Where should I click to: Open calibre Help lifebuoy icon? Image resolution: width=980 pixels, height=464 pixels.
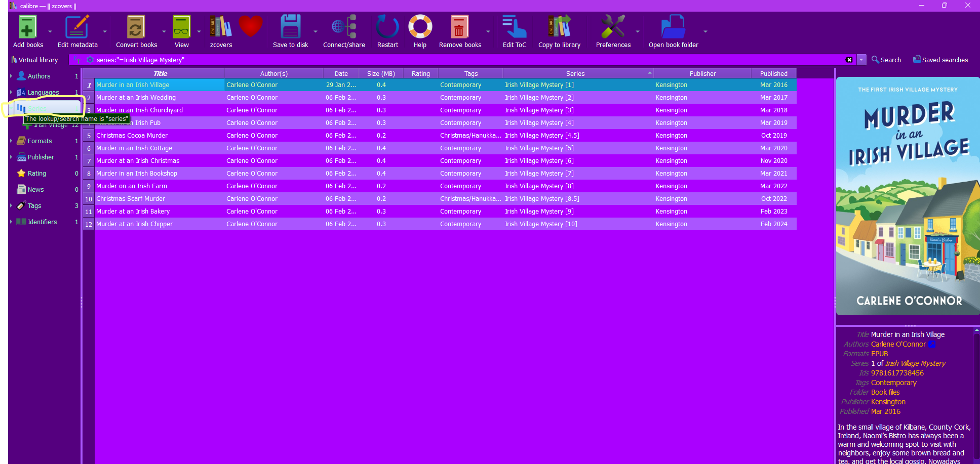(420, 27)
